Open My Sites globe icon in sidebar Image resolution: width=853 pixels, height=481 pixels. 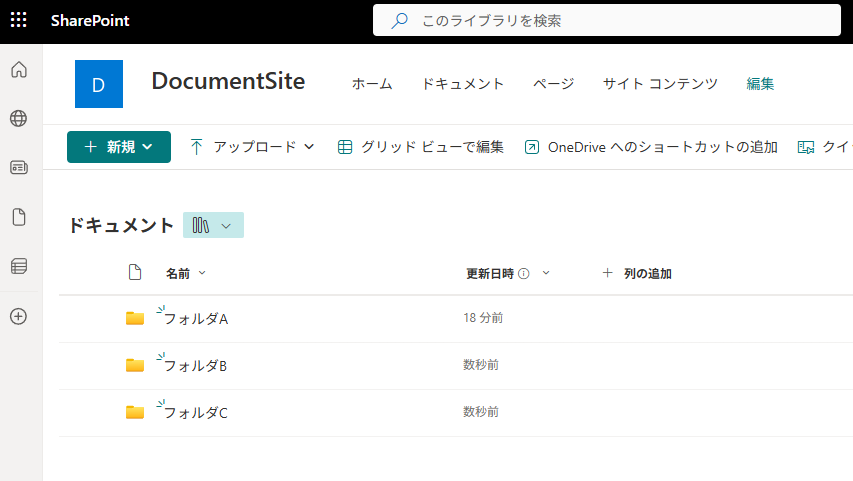click(x=18, y=118)
